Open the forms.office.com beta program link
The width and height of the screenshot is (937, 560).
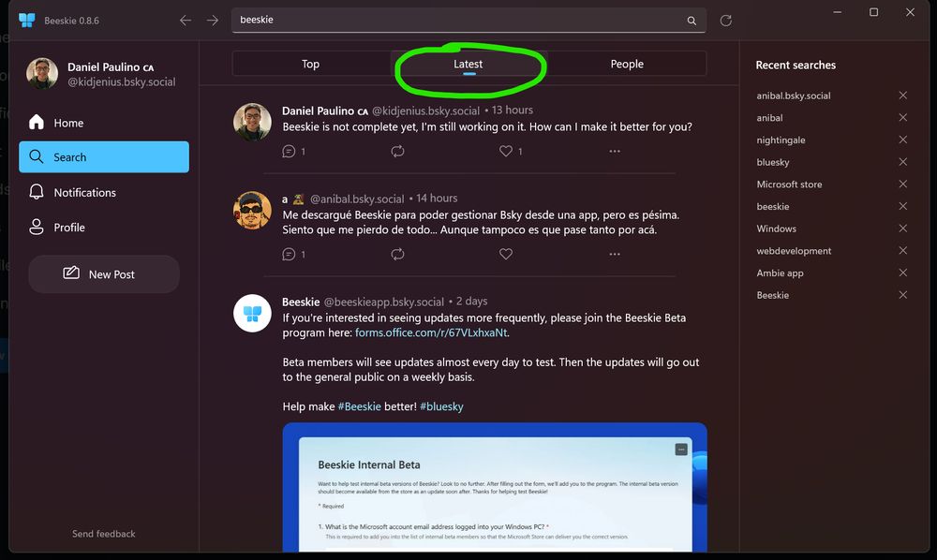tap(431, 332)
